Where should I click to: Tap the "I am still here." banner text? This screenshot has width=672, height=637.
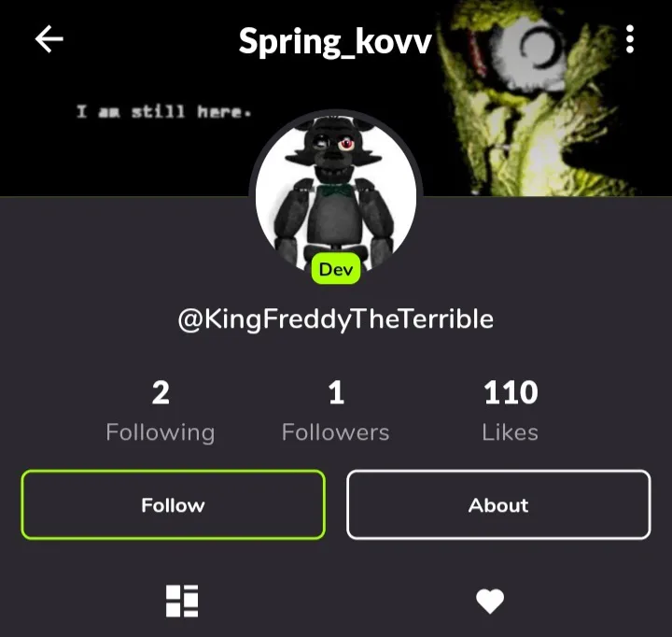point(163,111)
